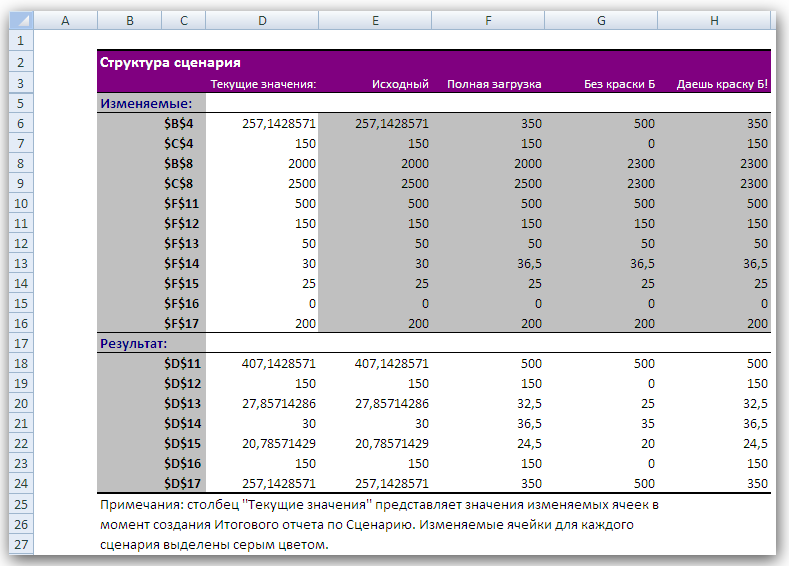Click the 'Структура сценария' title cell
Image resolution: width=789 pixels, height=566 pixels.
click(x=170, y=62)
